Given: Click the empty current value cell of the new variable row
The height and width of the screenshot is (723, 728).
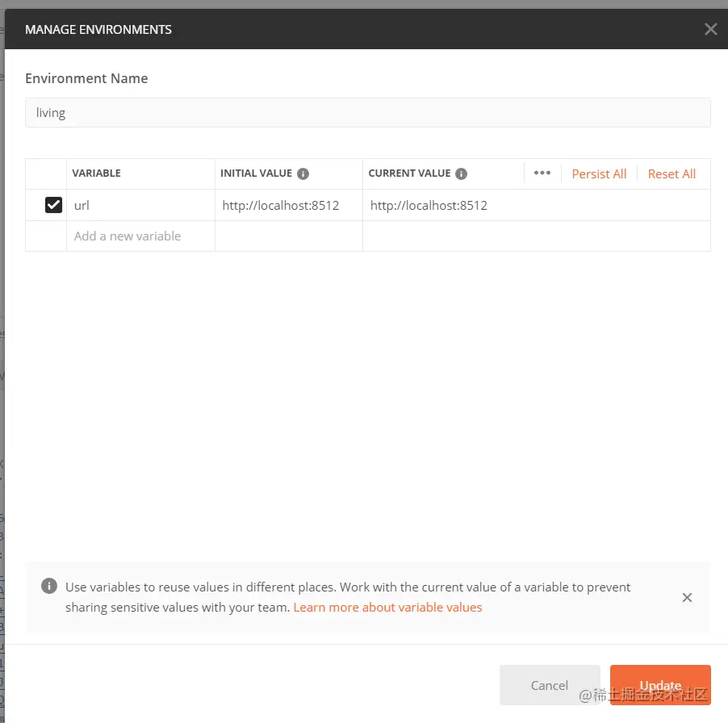Looking at the screenshot, I should pyautogui.click(x=536, y=236).
